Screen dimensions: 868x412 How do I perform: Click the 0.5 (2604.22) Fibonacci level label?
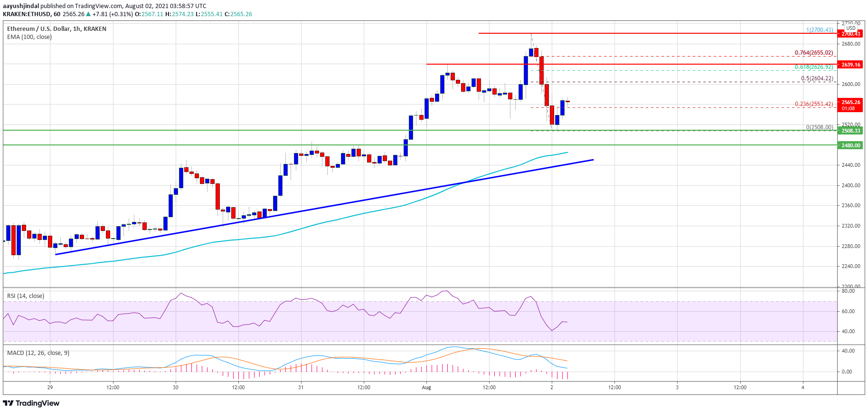(817, 78)
